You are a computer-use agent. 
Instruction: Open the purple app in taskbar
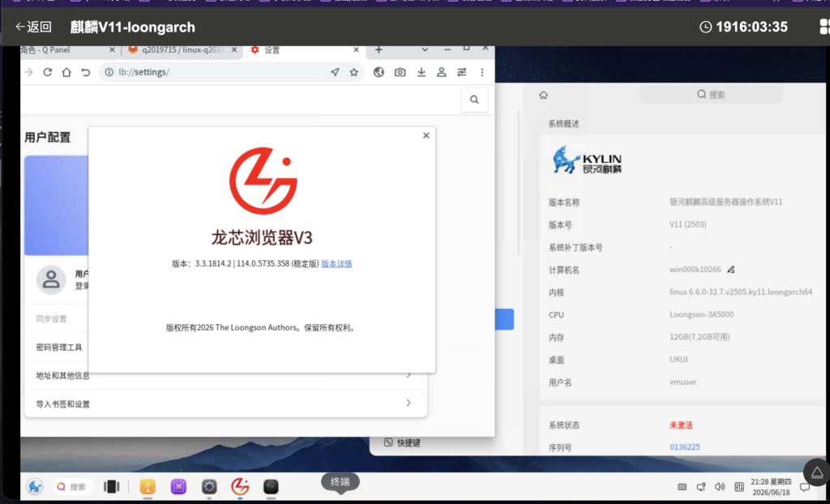(178, 486)
